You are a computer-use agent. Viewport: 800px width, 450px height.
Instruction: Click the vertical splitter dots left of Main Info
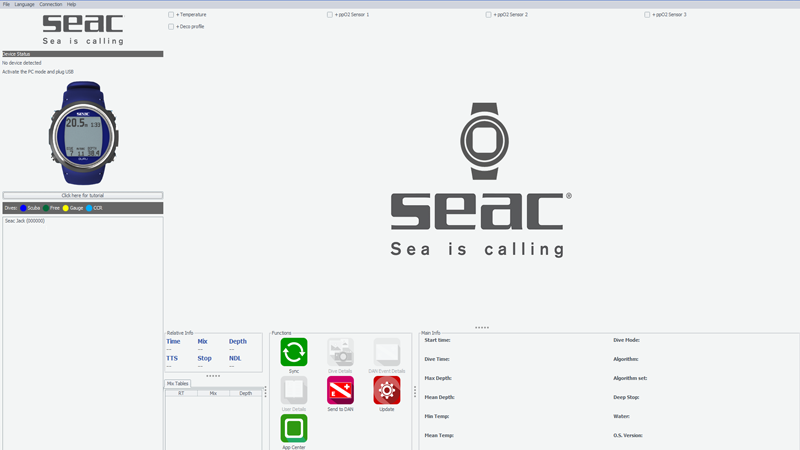[x=415, y=392]
